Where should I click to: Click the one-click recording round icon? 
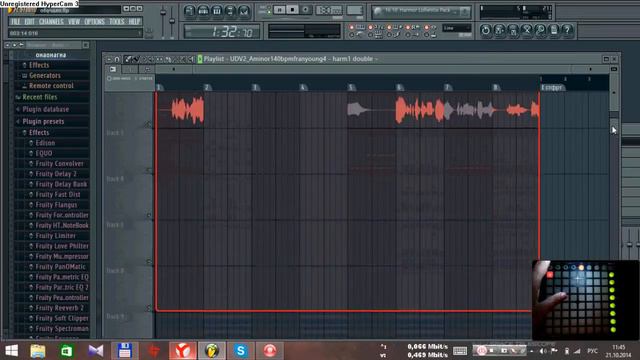point(540,30)
